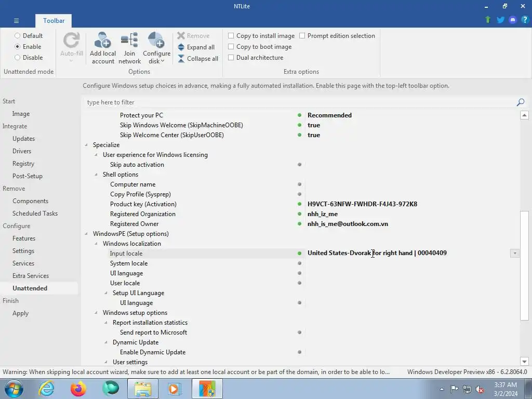
Task: Toggle status dot for Computer name
Action: tap(299, 184)
